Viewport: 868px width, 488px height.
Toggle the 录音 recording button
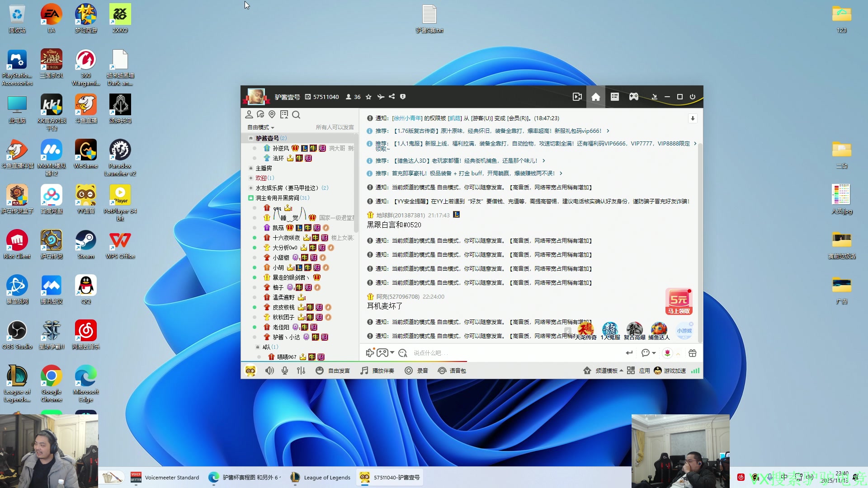[x=416, y=371]
